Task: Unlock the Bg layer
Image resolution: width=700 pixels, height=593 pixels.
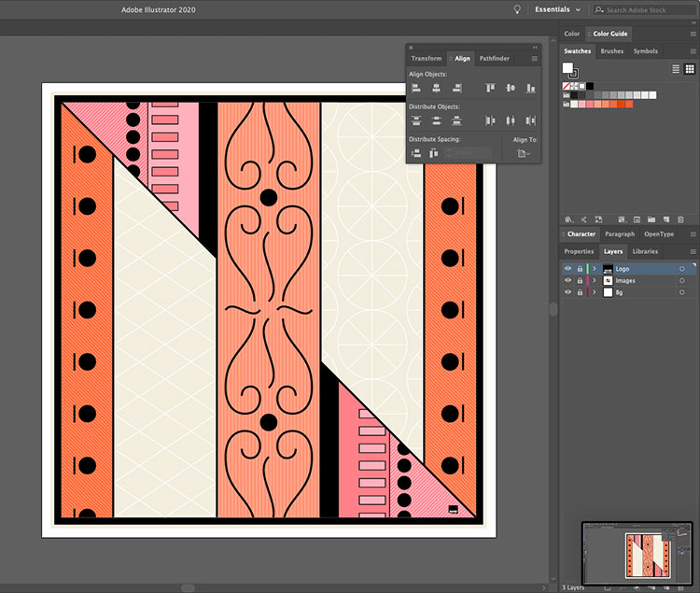Action: (580, 293)
